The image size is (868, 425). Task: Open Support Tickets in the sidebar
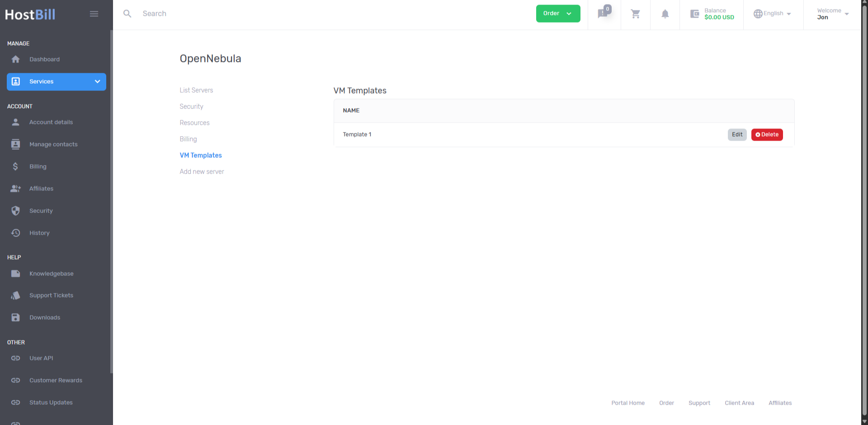pos(51,295)
